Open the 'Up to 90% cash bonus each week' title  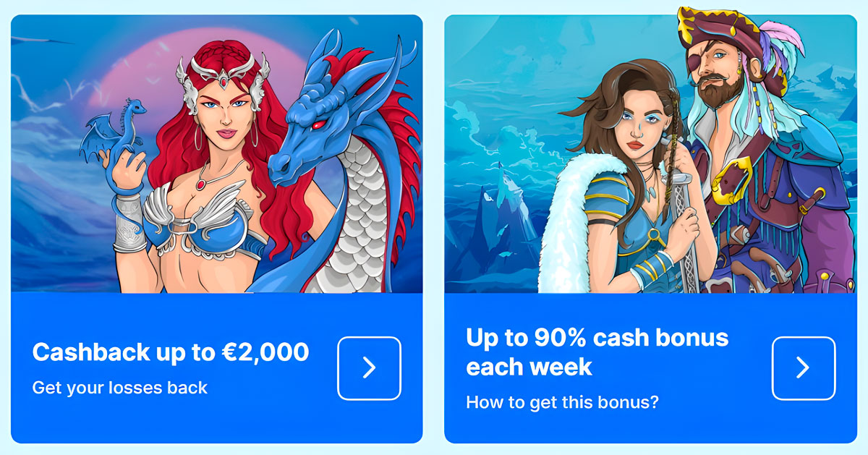tap(597, 352)
